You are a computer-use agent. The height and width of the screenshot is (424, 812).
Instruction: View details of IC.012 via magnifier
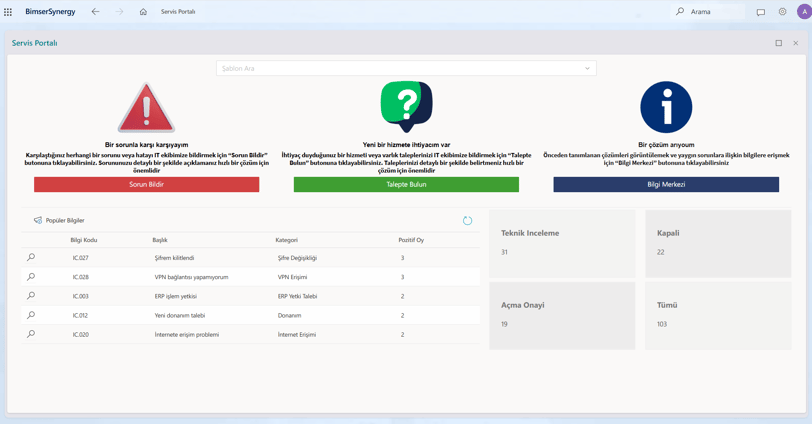[x=31, y=315]
